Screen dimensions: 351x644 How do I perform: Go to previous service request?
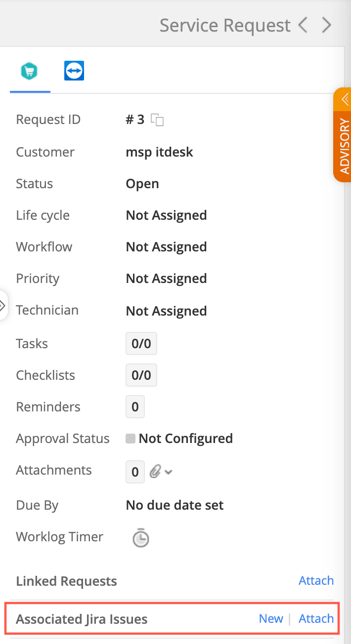click(303, 25)
